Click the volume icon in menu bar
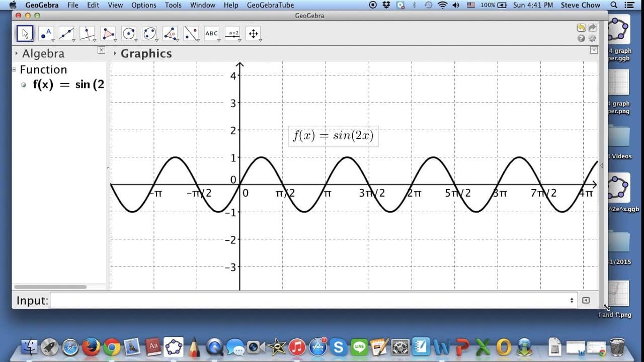 [x=456, y=5]
